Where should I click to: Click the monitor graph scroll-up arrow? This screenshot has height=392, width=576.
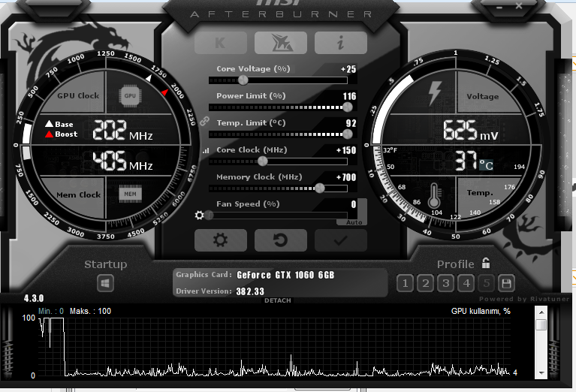(x=541, y=312)
